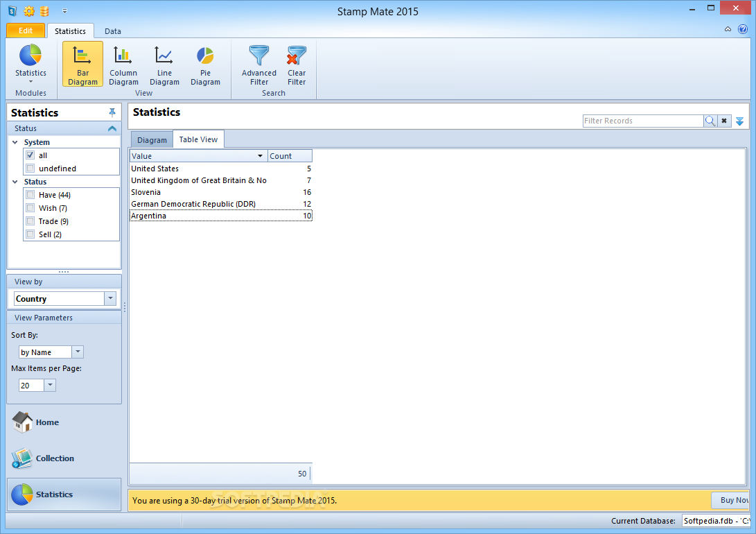The width and height of the screenshot is (756, 534).
Task: Open Statistics in navigation pane
Action: click(64, 494)
